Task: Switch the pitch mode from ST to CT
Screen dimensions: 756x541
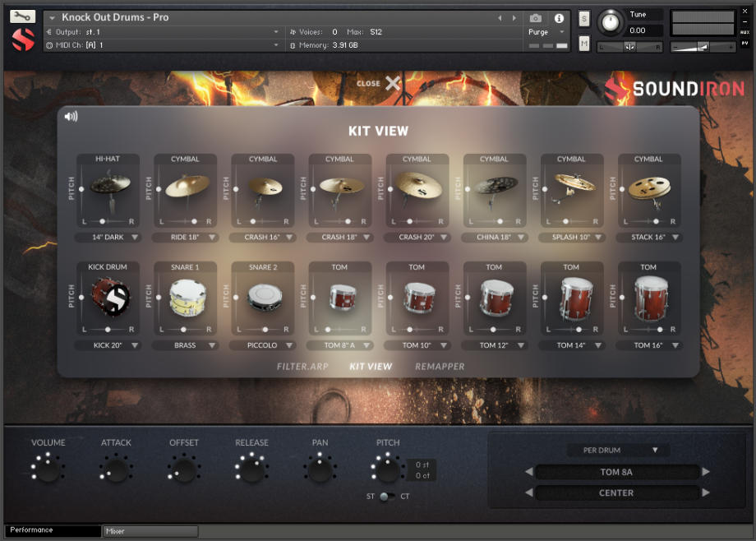Action: 386,497
